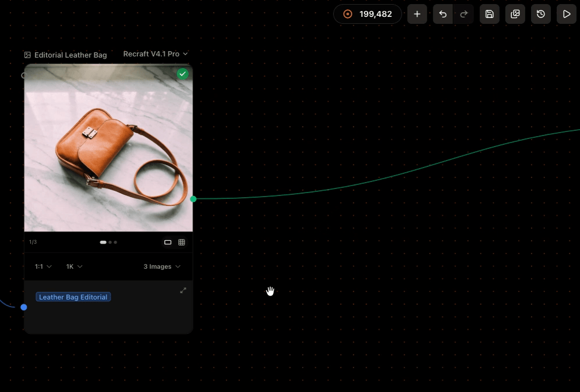Viewport: 580px width, 392px height.
Task: Save the workflow with floppy icon
Action: tap(489, 14)
